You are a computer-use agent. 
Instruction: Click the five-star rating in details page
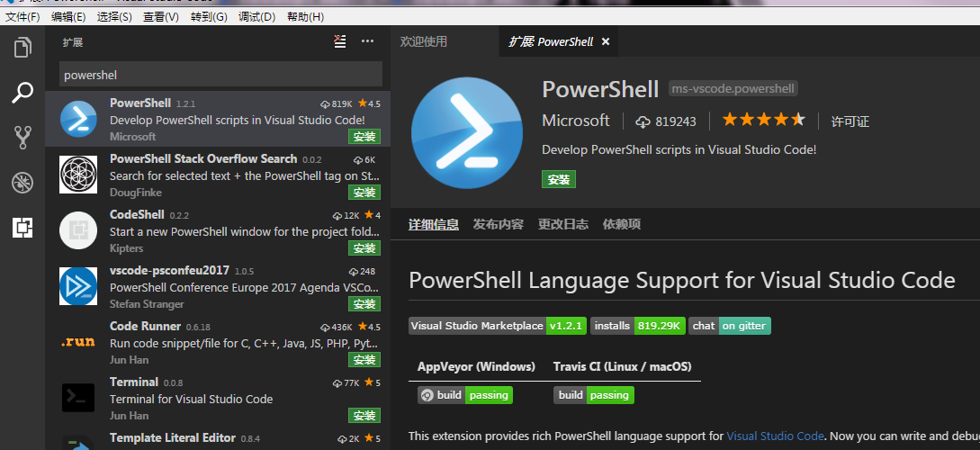764,120
